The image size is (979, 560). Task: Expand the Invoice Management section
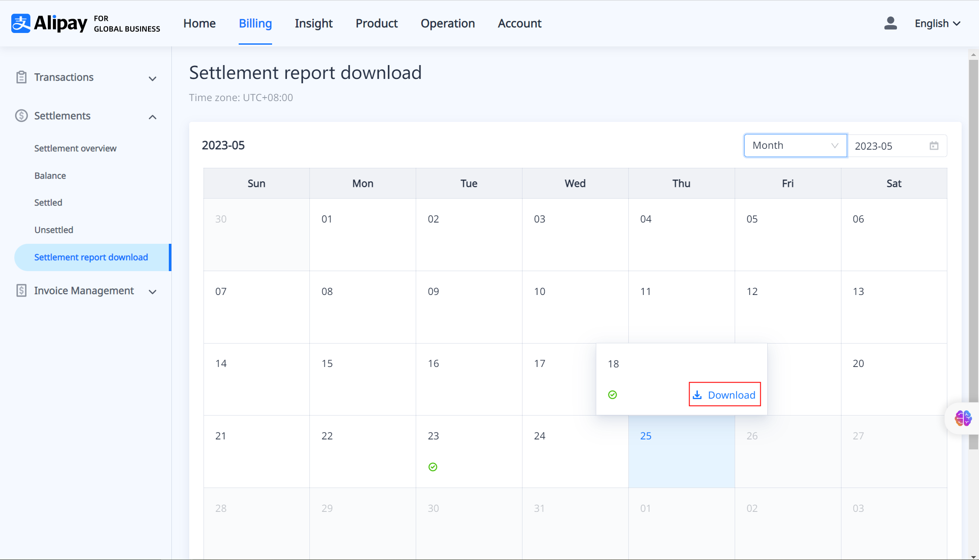(152, 292)
